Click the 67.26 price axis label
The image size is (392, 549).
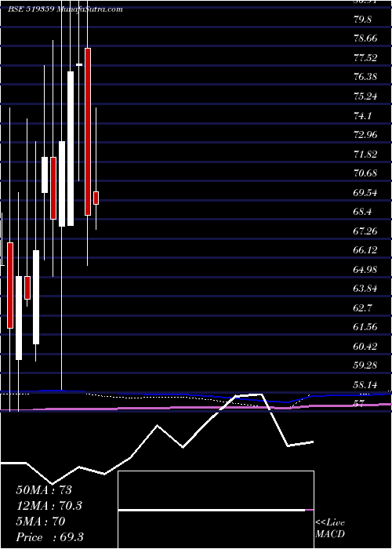point(365,231)
